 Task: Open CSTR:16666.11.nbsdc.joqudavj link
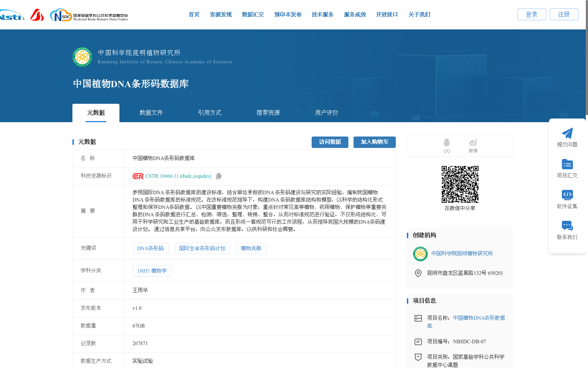click(178, 176)
